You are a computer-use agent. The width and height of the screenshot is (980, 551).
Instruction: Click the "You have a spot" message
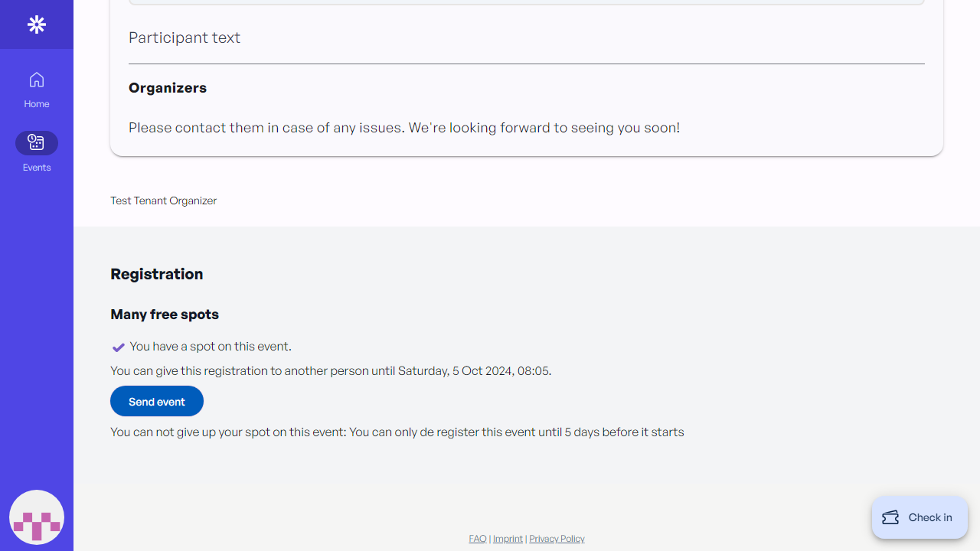[x=211, y=347]
